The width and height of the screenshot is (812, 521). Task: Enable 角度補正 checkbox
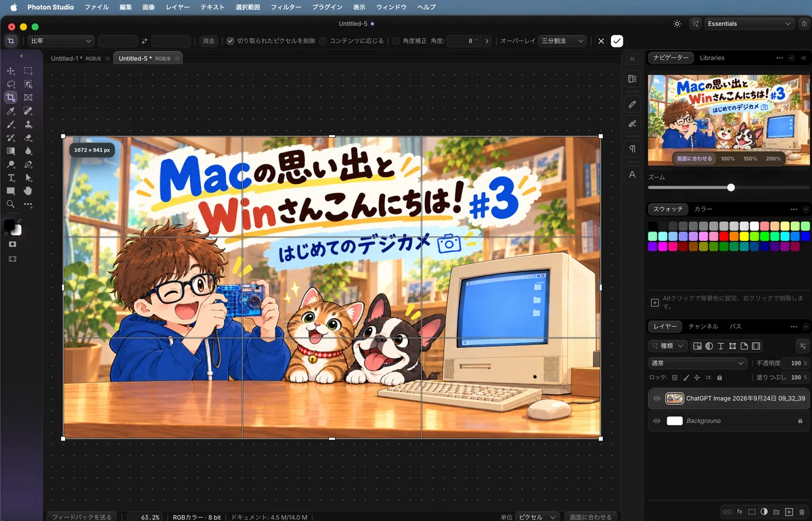[396, 41]
